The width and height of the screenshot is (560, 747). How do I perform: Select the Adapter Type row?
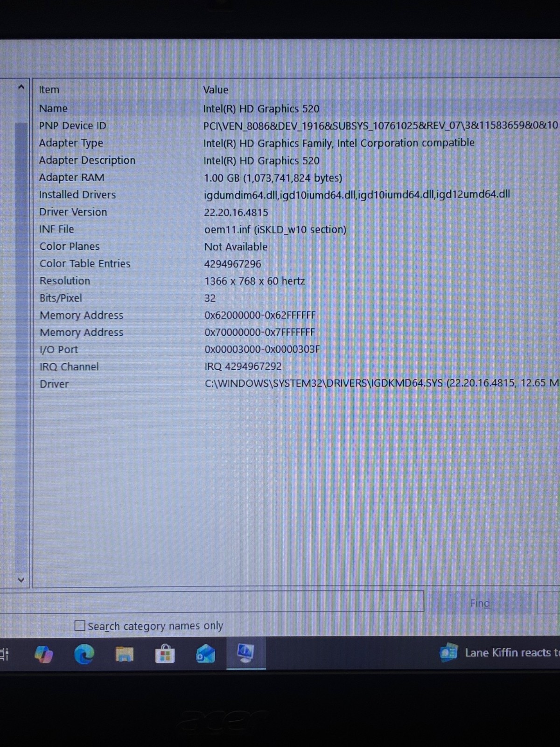[297, 143]
